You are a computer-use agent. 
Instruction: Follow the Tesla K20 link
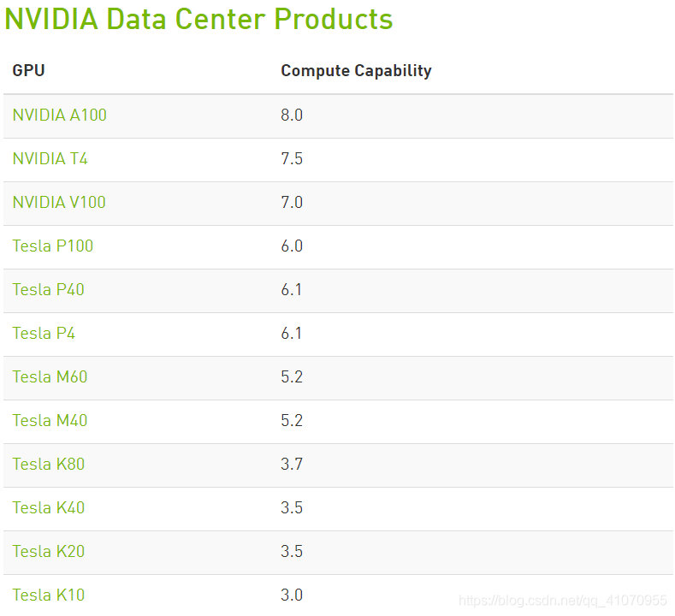tap(48, 551)
